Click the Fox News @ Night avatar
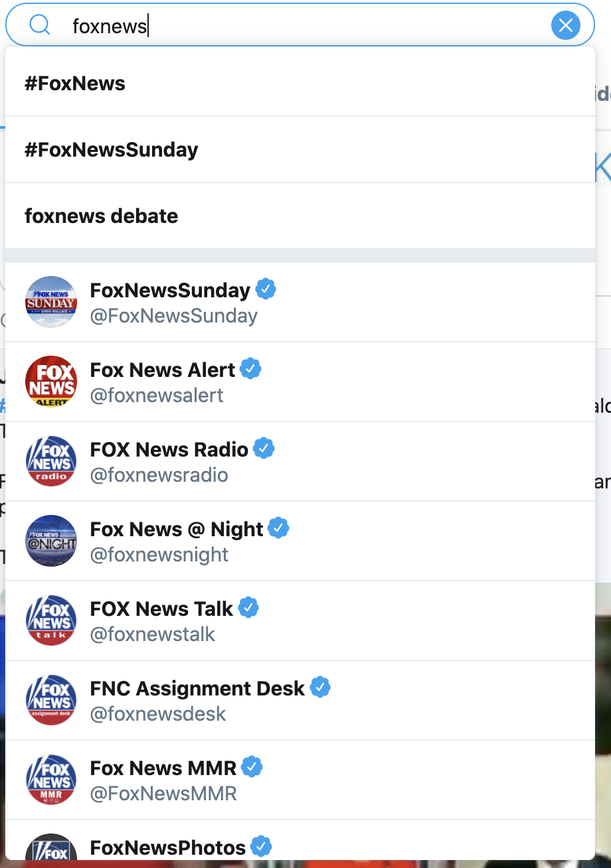611x868 pixels. click(51, 541)
